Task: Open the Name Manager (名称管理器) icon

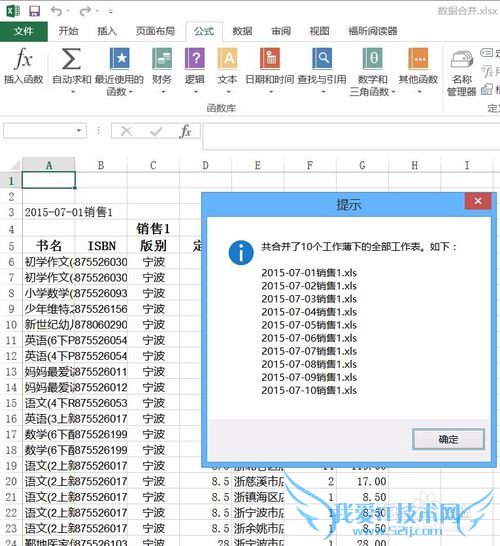Action: 462,59
